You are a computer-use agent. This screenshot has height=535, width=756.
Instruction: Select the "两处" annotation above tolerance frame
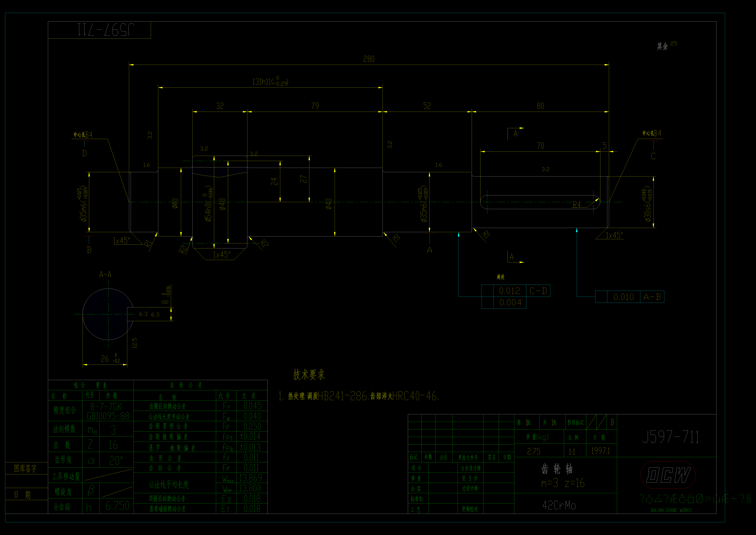tap(501, 277)
